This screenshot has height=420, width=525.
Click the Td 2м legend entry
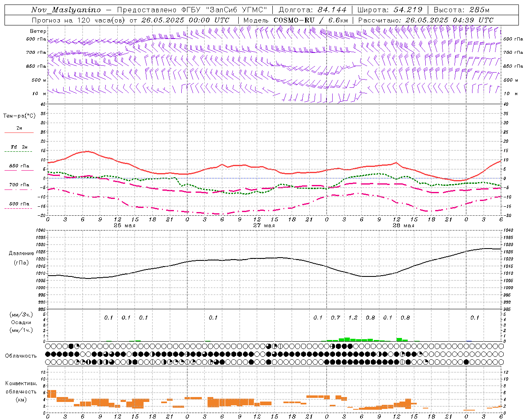19,147
